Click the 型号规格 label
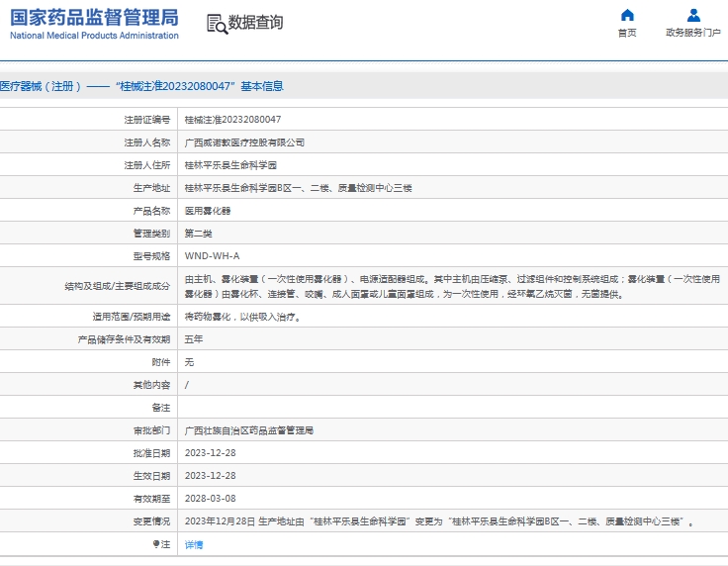Image resolution: width=728 pixels, height=566 pixels. click(x=151, y=256)
